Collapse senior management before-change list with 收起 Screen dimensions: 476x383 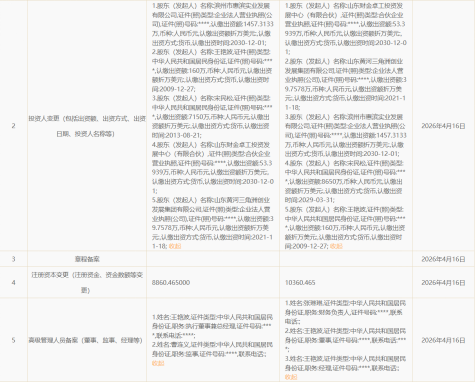[x=158, y=363]
